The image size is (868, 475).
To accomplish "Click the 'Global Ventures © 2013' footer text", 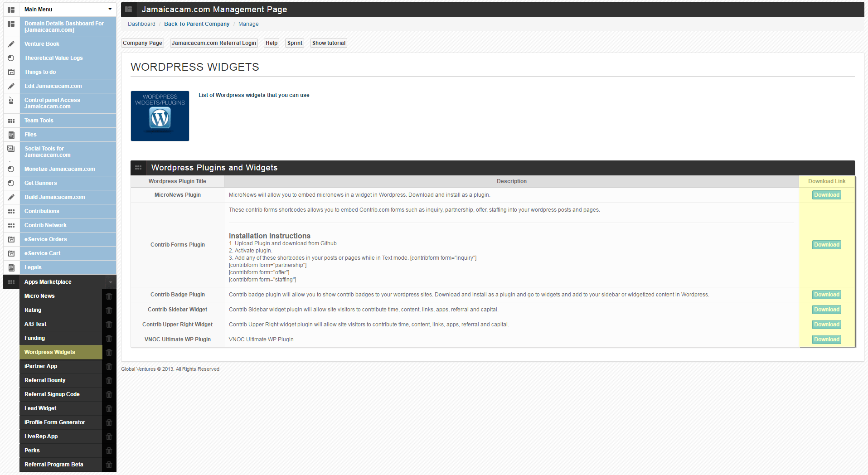I will (x=170, y=369).
